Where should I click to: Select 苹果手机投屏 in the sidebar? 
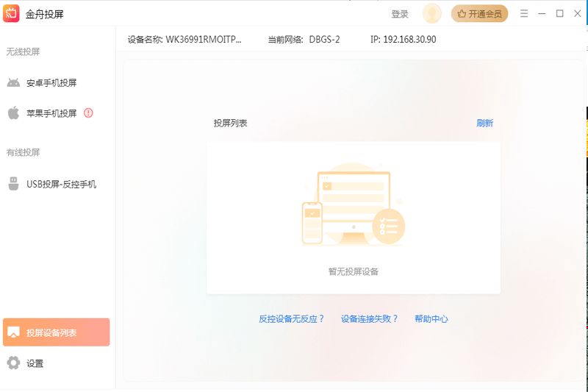(x=51, y=113)
